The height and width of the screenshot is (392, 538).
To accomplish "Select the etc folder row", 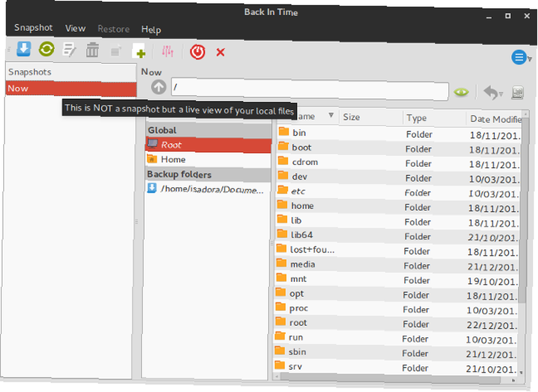I will click(398, 193).
